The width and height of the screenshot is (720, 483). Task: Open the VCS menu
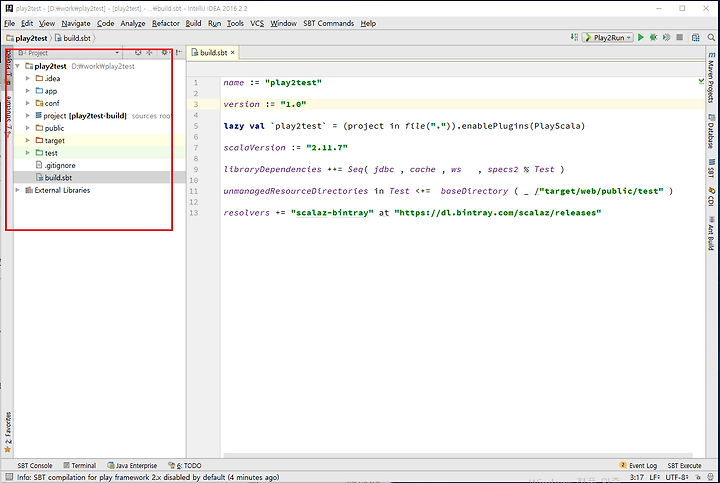(x=257, y=23)
